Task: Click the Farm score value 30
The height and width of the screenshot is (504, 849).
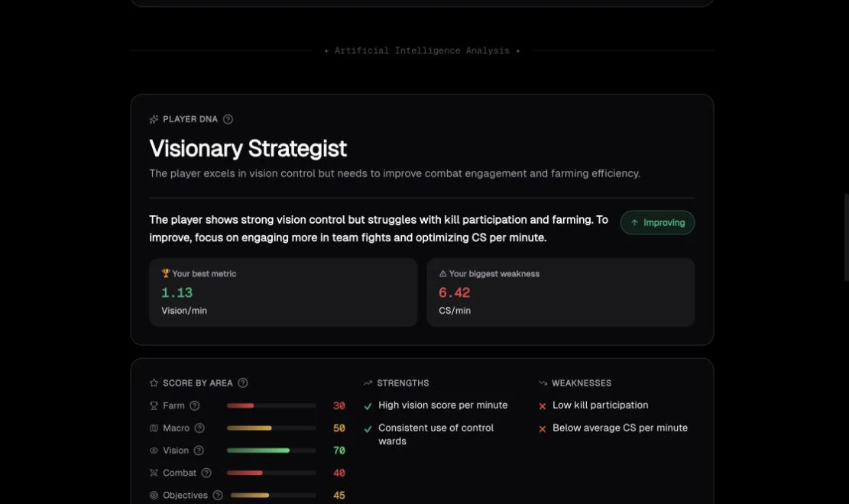Action: pyautogui.click(x=339, y=405)
